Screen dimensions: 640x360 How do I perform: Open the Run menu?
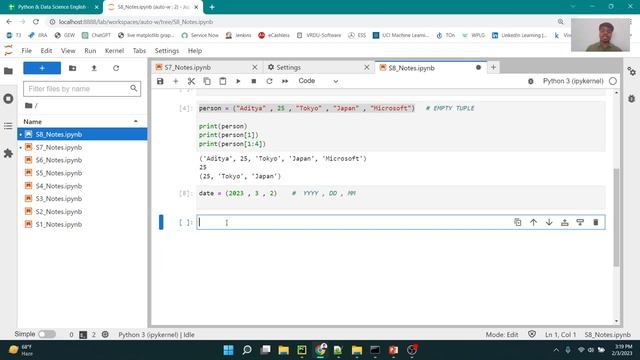point(90,51)
